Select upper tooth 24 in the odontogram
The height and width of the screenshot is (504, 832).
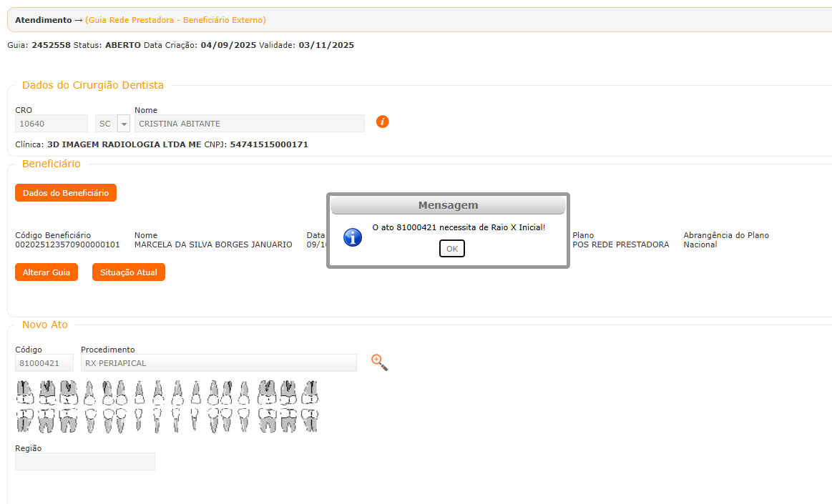point(226,392)
